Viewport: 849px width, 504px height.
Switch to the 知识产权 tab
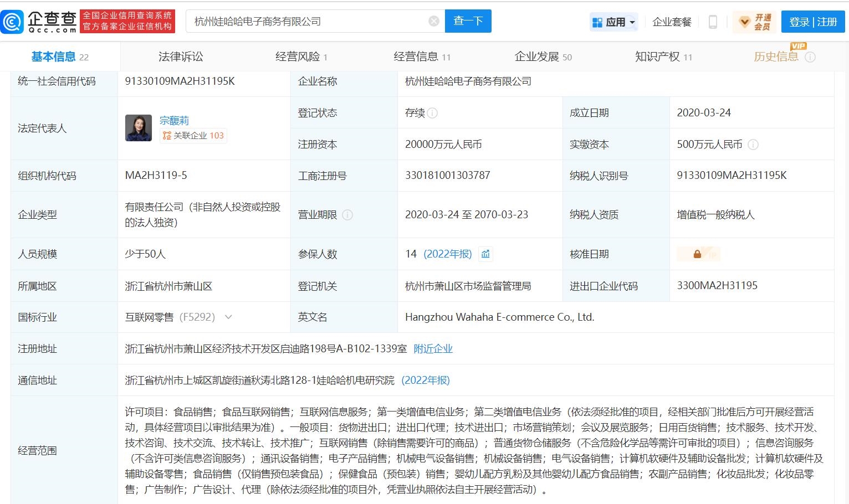663,56
